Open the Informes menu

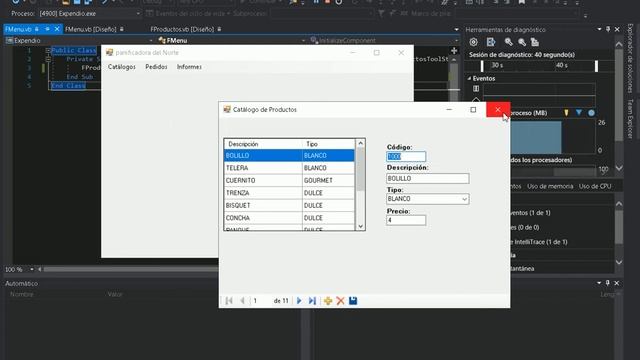[x=189, y=67]
